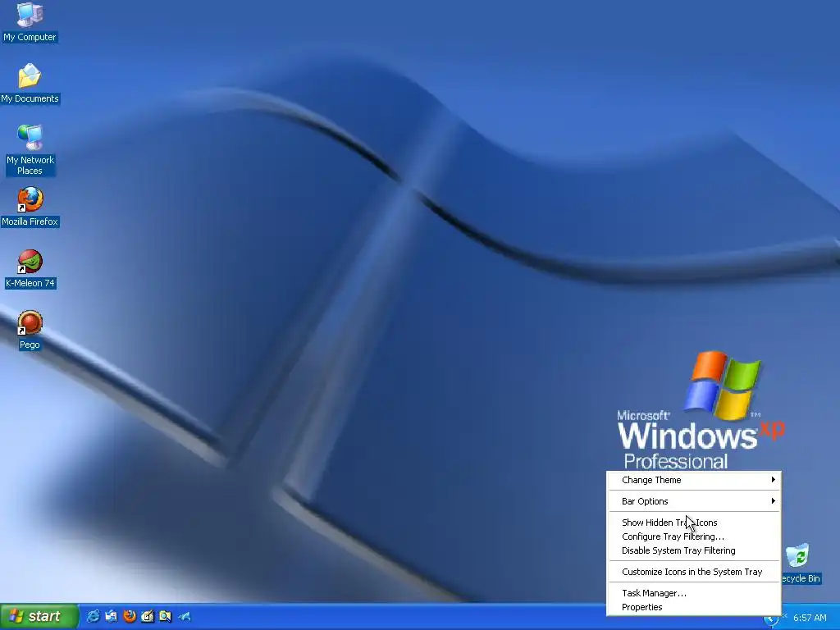Select the Mozilla Firefox desktop shortcut
This screenshot has height=630, width=840.
pos(30,207)
